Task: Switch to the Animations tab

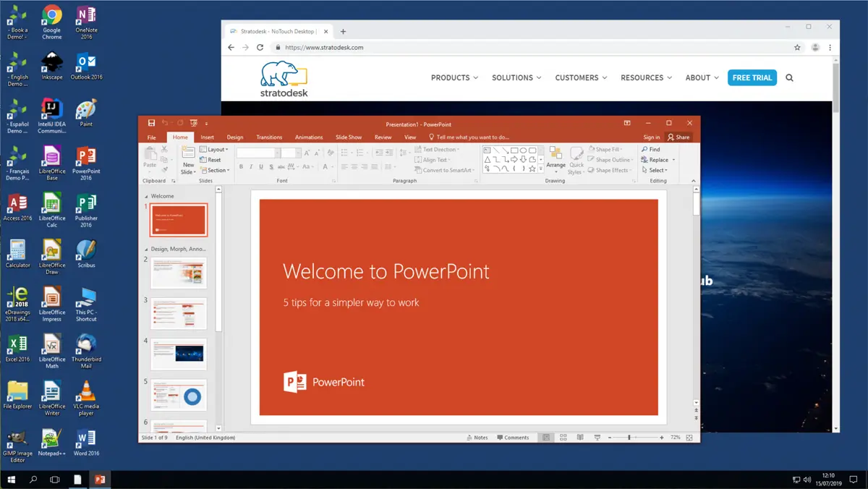Action: pyautogui.click(x=309, y=137)
